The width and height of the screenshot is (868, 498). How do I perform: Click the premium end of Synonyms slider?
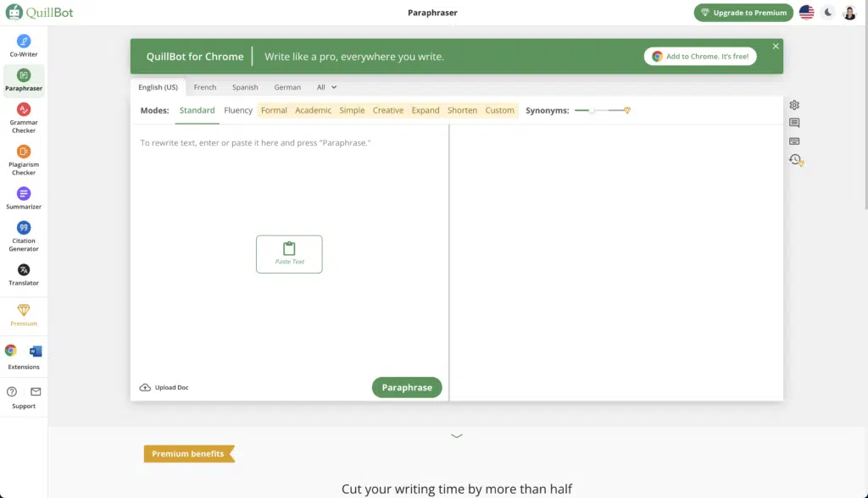point(627,111)
